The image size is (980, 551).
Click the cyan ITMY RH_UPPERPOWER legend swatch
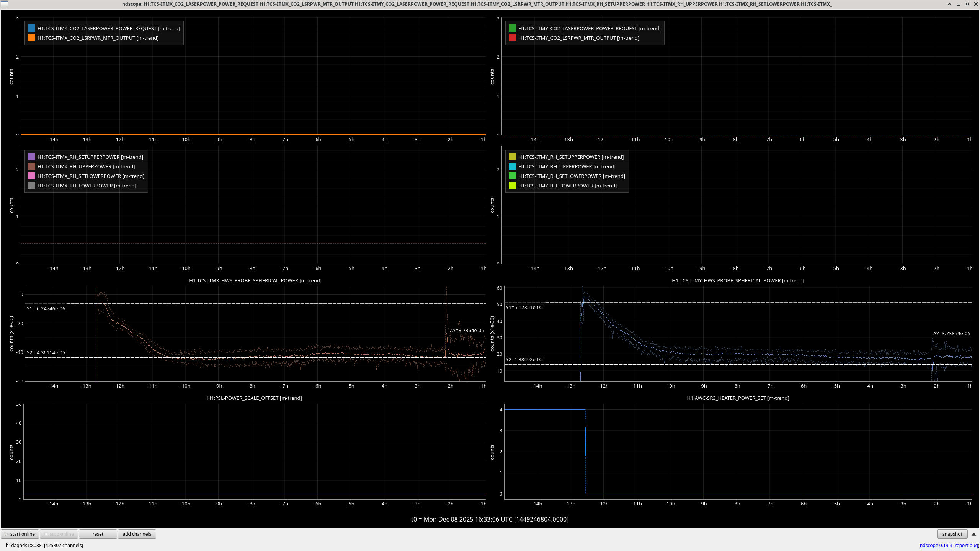tap(512, 166)
